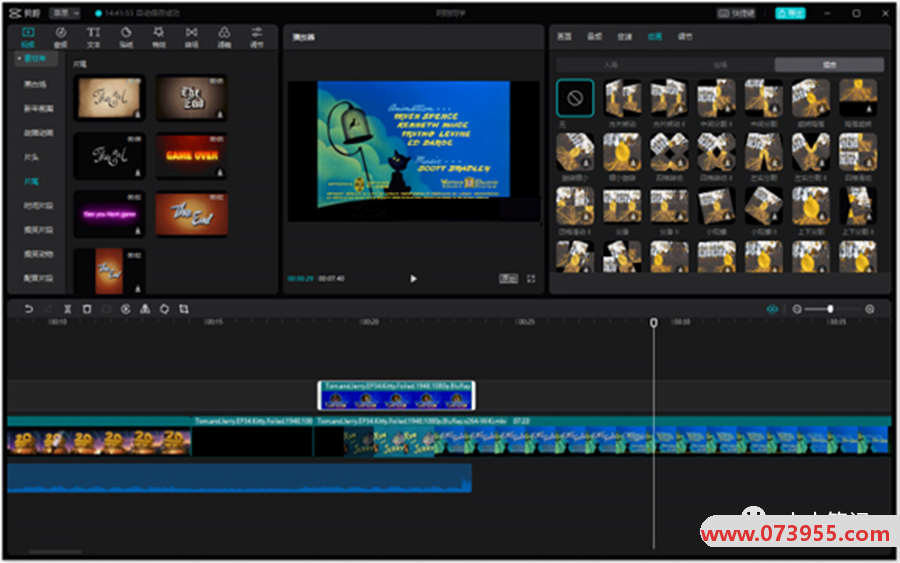Select the Combo animation sub-tab
This screenshot has width=900, height=563.
(829, 64)
